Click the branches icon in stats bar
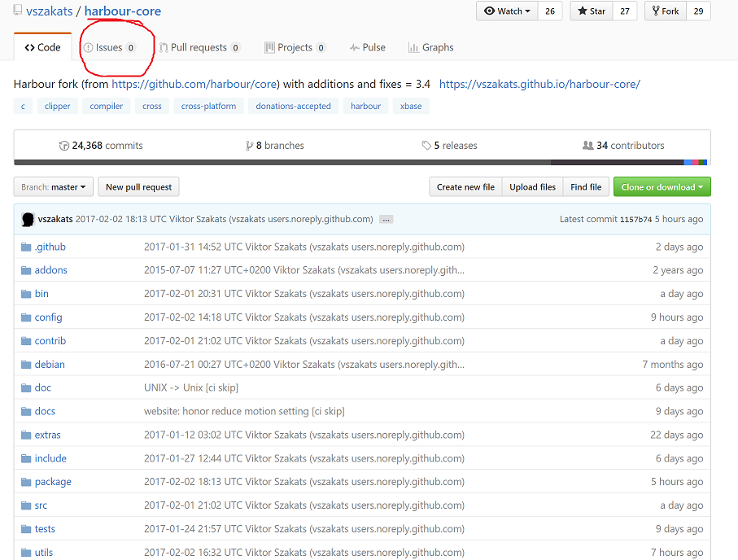The height and width of the screenshot is (560, 738). 249,146
